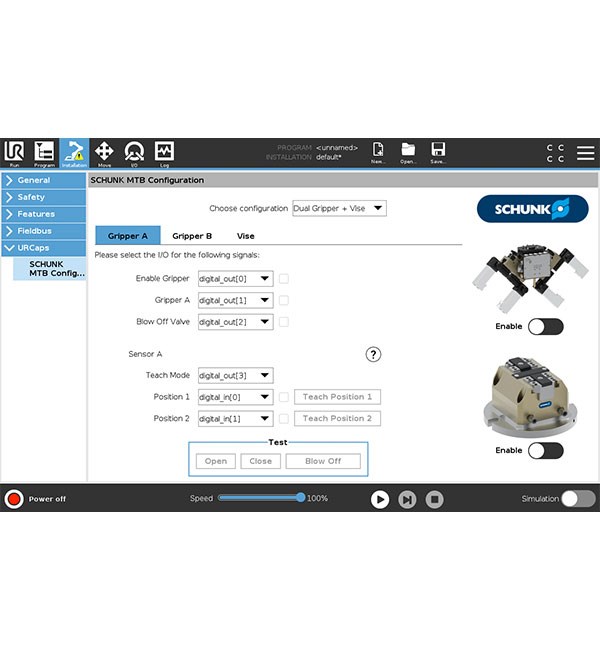
Task: Click the Open folder icon
Action: tap(408, 153)
